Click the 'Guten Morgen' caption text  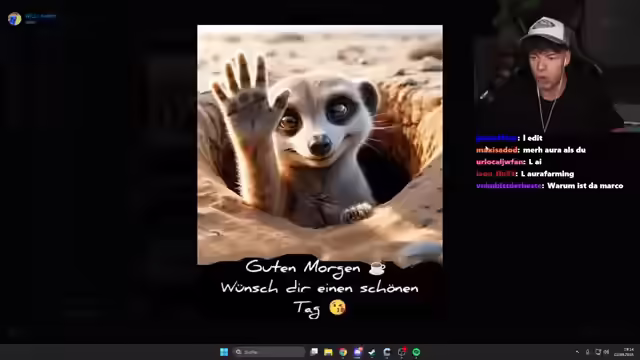(x=303, y=267)
